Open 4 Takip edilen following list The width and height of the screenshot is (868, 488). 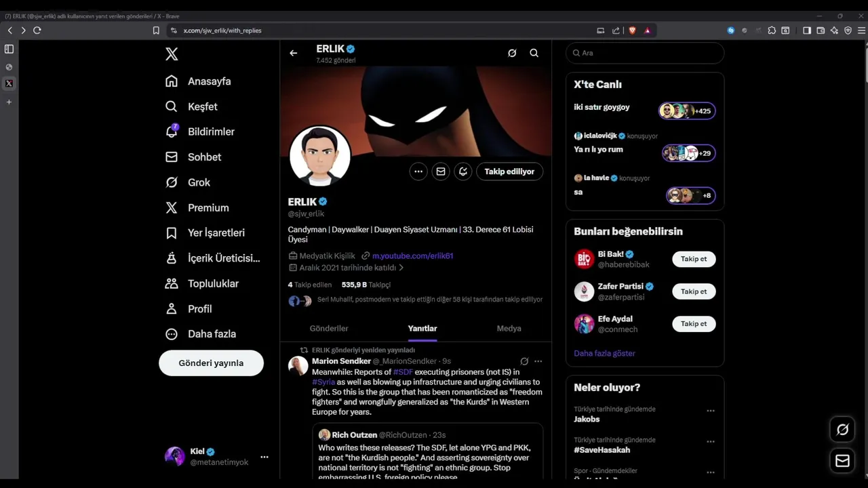310,285
